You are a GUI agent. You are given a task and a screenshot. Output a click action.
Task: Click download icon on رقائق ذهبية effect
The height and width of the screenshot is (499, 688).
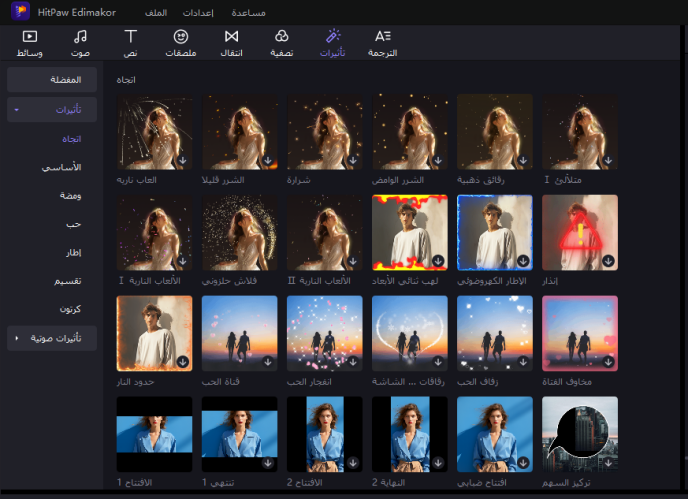(x=523, y=160)
